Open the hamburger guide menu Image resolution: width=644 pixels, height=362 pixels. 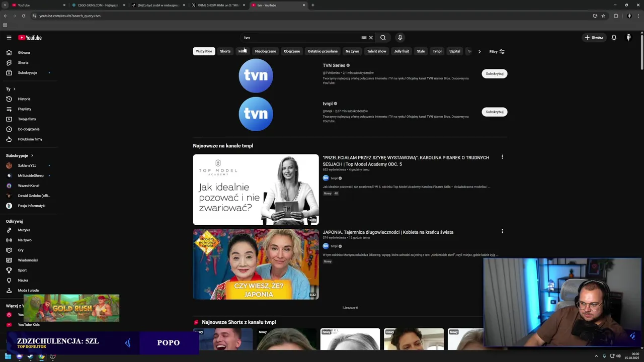pyautogui.click(x=9, y=38)
